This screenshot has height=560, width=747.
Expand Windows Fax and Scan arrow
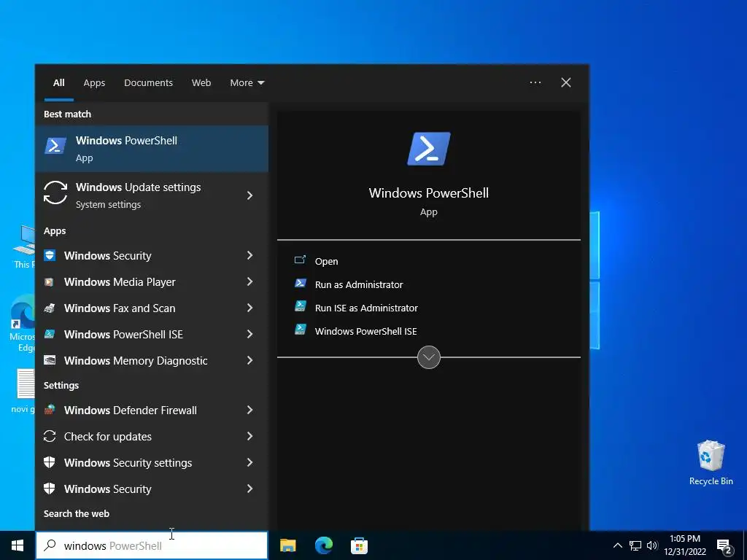coord(249,308)
